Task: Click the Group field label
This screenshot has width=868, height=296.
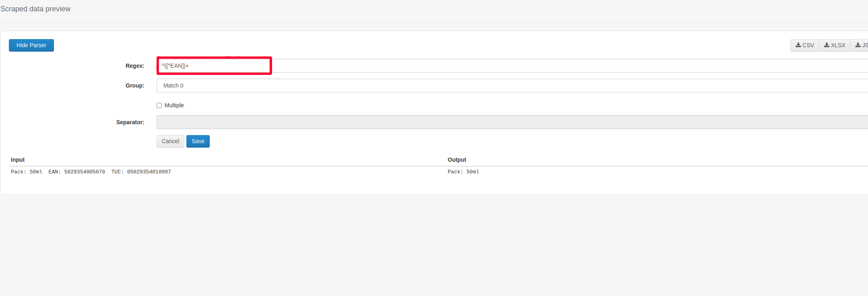Action: (x=135, y=85)
